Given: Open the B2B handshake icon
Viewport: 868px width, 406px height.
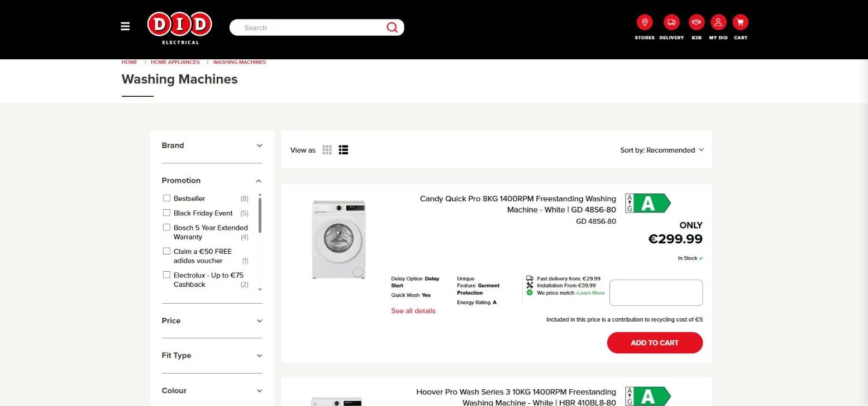Looking at the screenshot, I should click(x=696, y=22).
